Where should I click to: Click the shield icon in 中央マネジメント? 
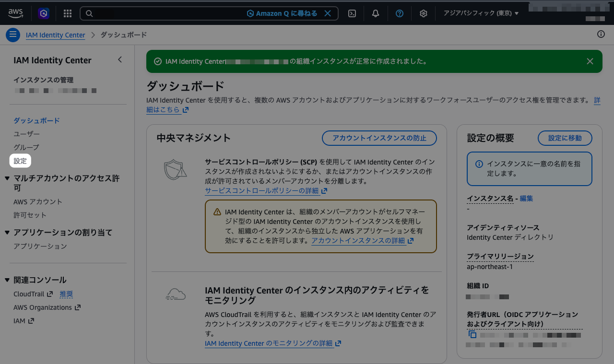click(x=175, y=169)
